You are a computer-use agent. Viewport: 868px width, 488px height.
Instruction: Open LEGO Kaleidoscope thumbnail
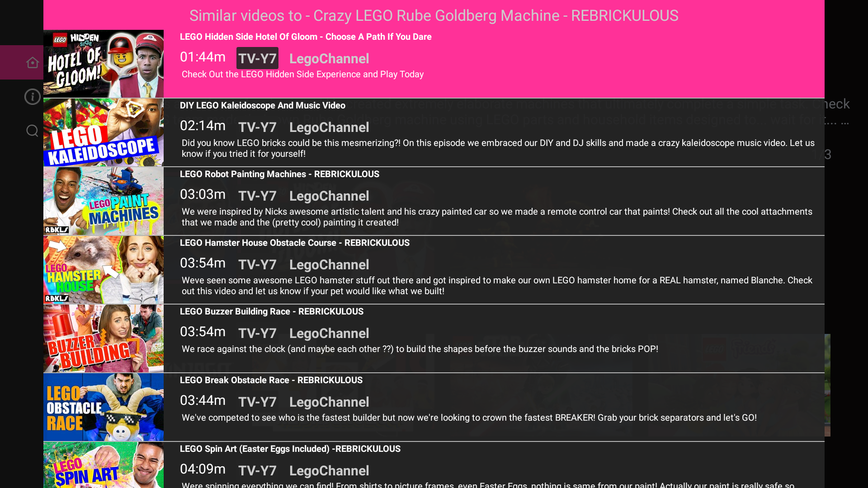click(x=104, y=132)
